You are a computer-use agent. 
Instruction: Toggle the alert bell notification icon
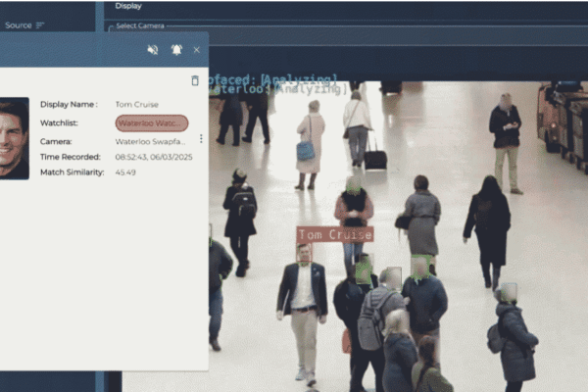coord(176,50)
